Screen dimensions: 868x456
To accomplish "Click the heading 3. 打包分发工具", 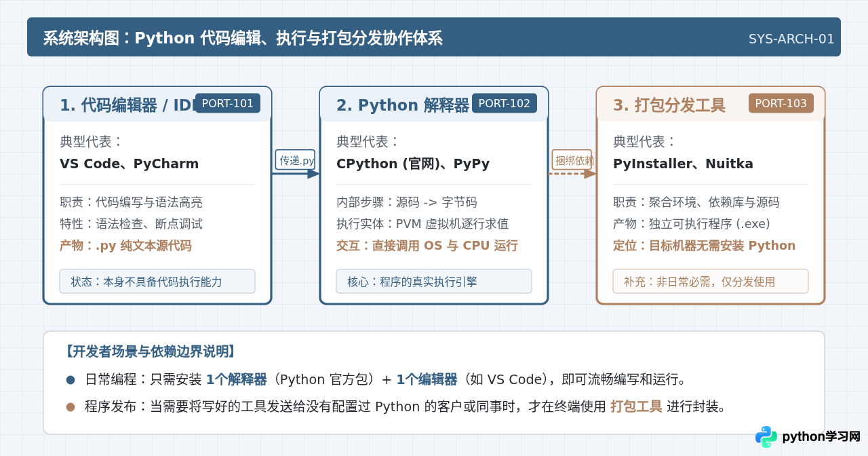I will 669,105.
